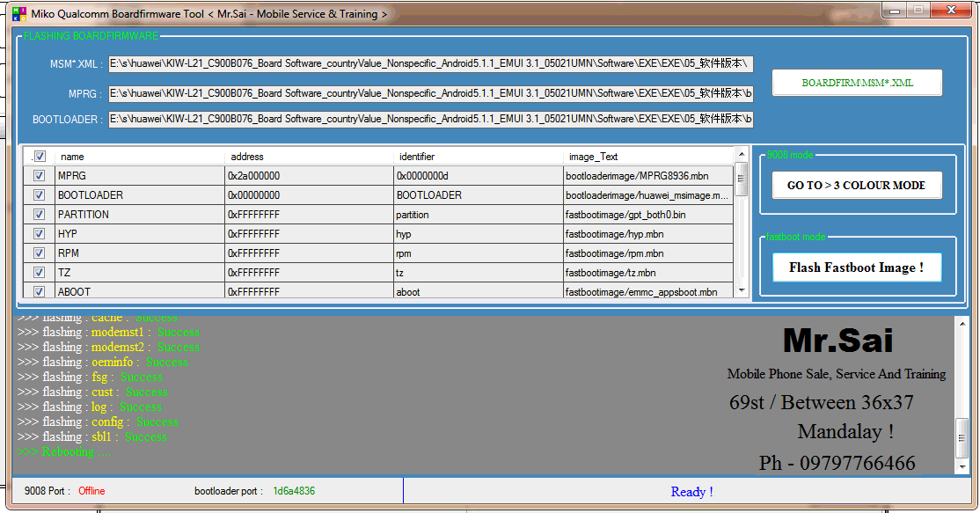Viewport: 980px width, 513px height.
Task: Click the bootloaderimage/MPRG8936.mbn cell
Action: pyautogui.click(x=648, y=176)
